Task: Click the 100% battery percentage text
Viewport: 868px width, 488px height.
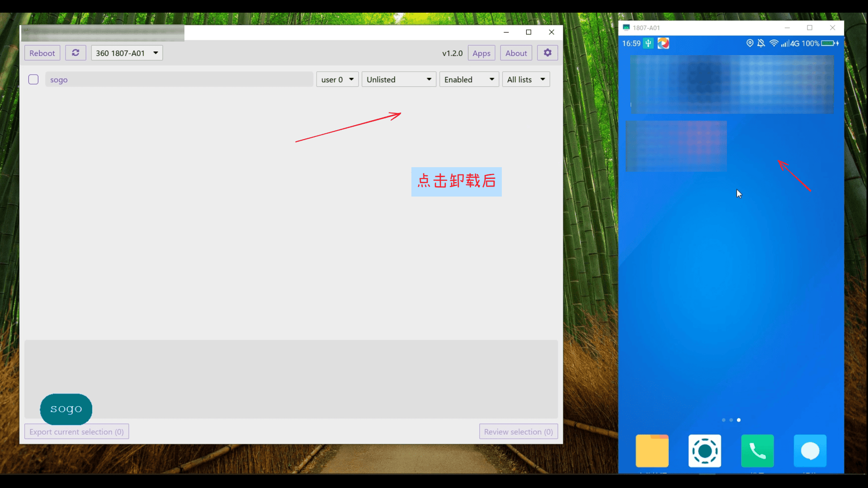Action: click(x=810, y=43)
